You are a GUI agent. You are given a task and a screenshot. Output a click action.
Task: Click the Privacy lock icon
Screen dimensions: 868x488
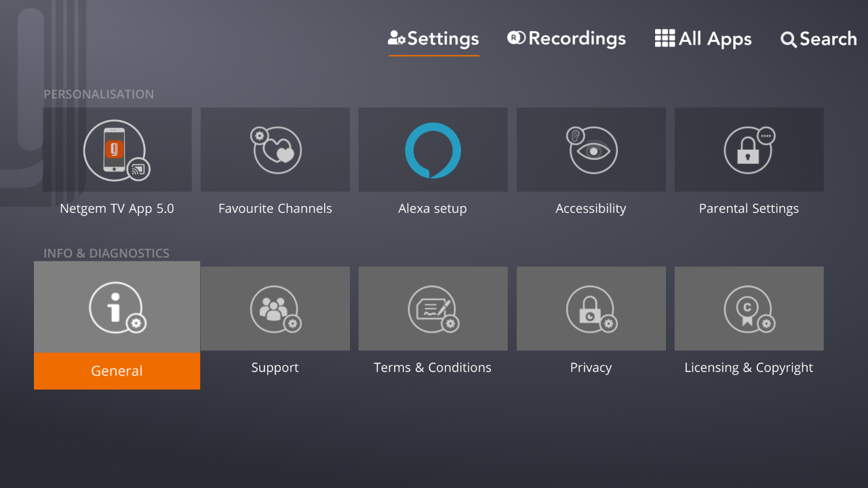(591, 308)
